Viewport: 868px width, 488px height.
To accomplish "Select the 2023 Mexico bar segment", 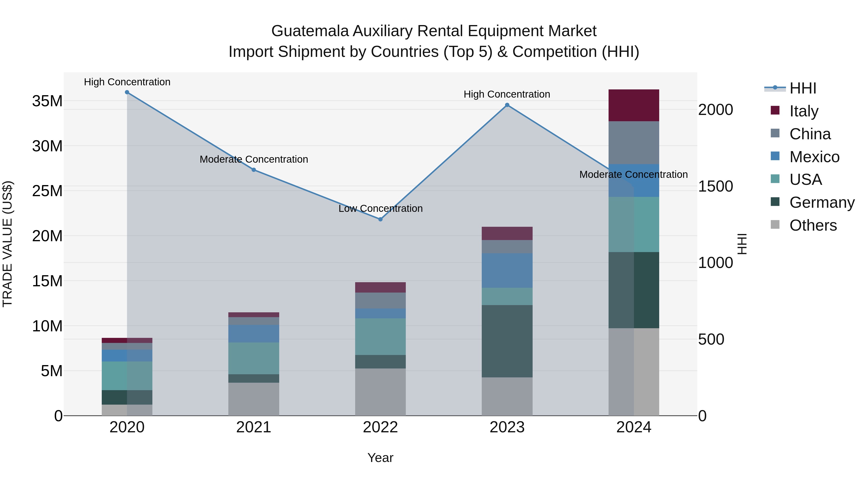I will [x=507, y=271].
